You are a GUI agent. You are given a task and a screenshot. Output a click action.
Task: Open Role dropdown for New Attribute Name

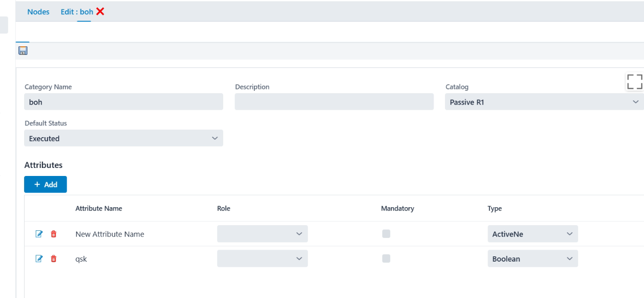(x=262, y=234)
